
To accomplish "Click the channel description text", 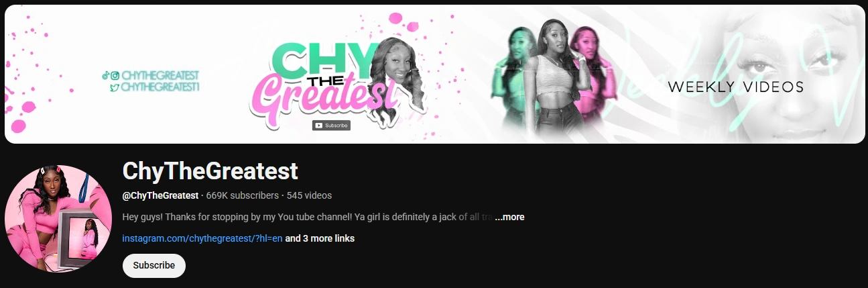I will pyautogui.click(x=308, y=217).
